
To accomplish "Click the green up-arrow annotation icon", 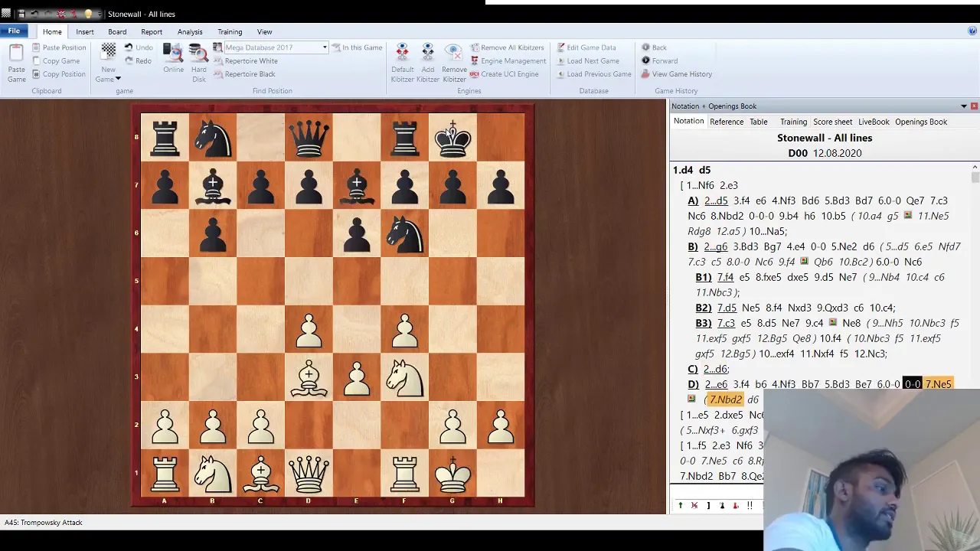I will point(680,505).
